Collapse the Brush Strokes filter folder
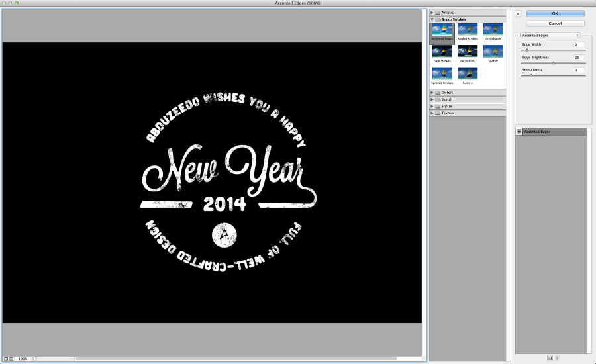The width and height of the screenshot is (596, 364). (432, 19)
